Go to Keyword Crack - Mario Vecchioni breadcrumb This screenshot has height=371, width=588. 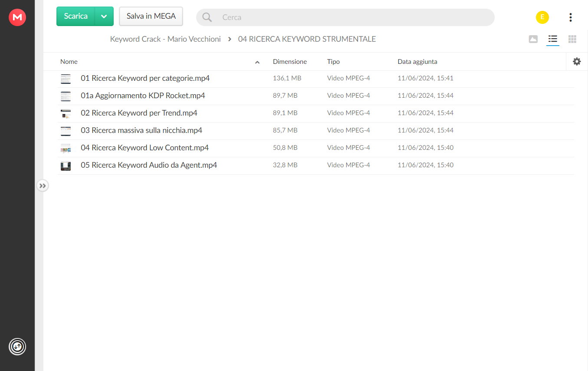165,39
